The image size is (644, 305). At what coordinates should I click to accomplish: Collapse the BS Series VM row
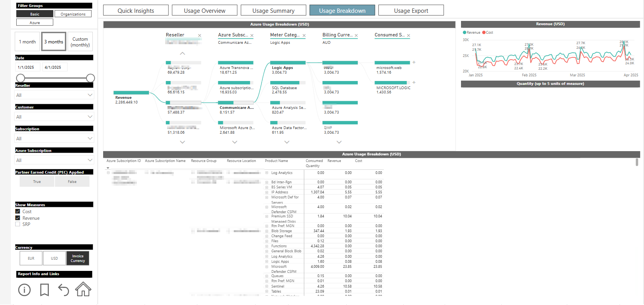267,187
